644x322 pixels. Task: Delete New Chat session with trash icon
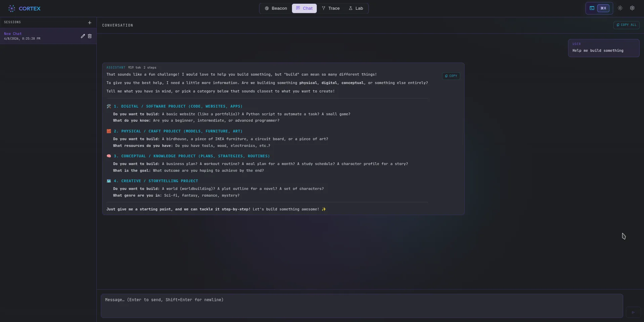click(x=90, y=36)
